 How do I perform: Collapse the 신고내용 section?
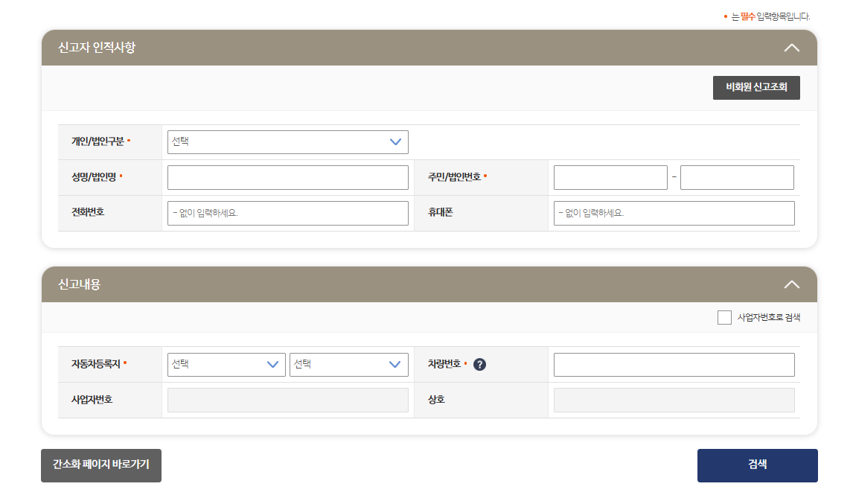click(791, 284)
